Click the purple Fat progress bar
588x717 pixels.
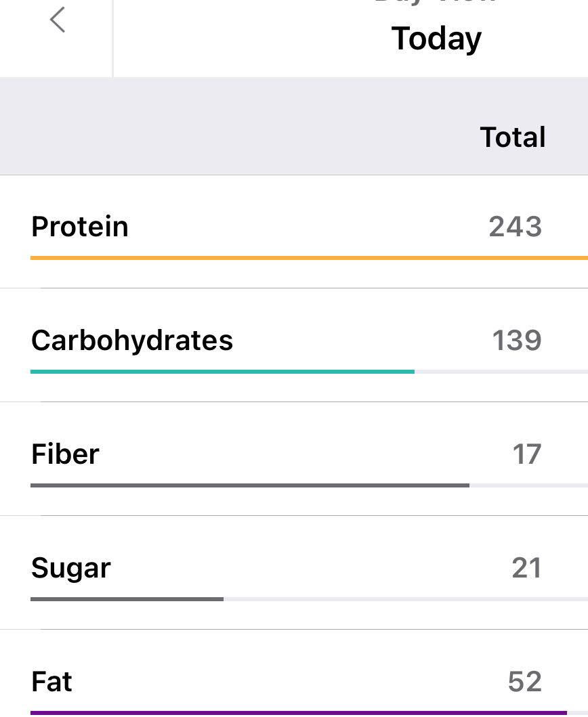pos(298,712)
